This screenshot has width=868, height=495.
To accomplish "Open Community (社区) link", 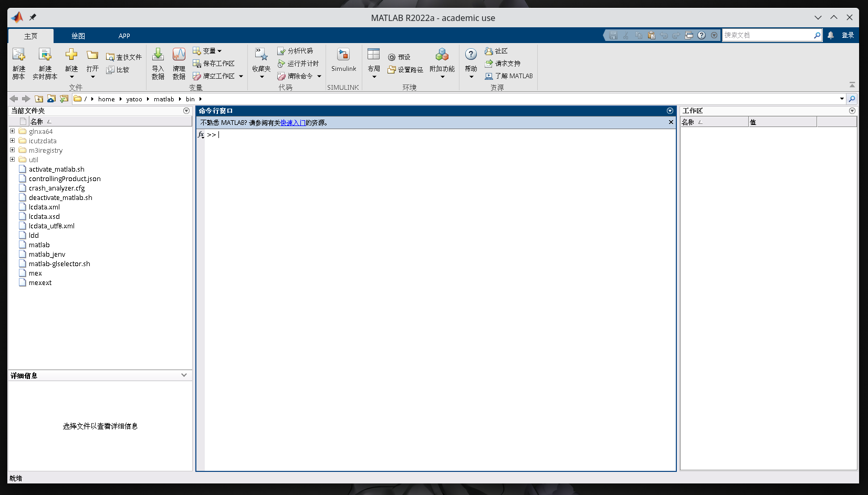I will coord(496,51).
